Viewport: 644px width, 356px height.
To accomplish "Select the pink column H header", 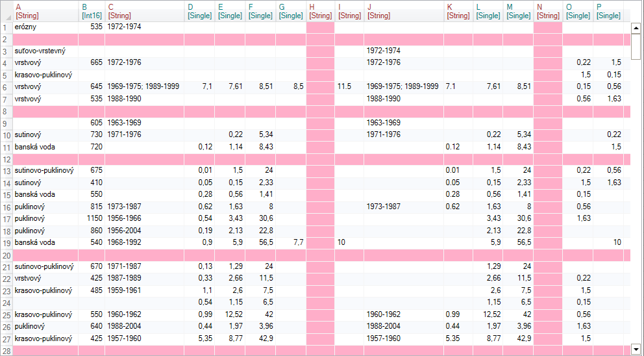I will pos(320,11).
